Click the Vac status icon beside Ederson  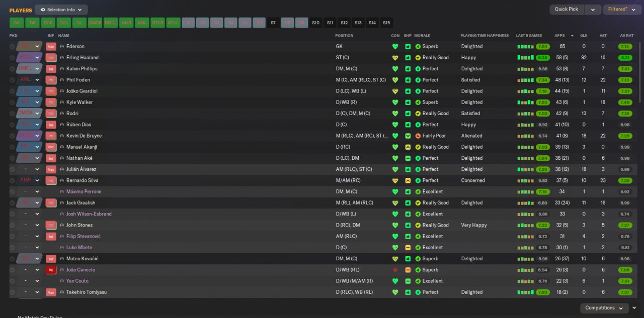[x=51, y=46]
